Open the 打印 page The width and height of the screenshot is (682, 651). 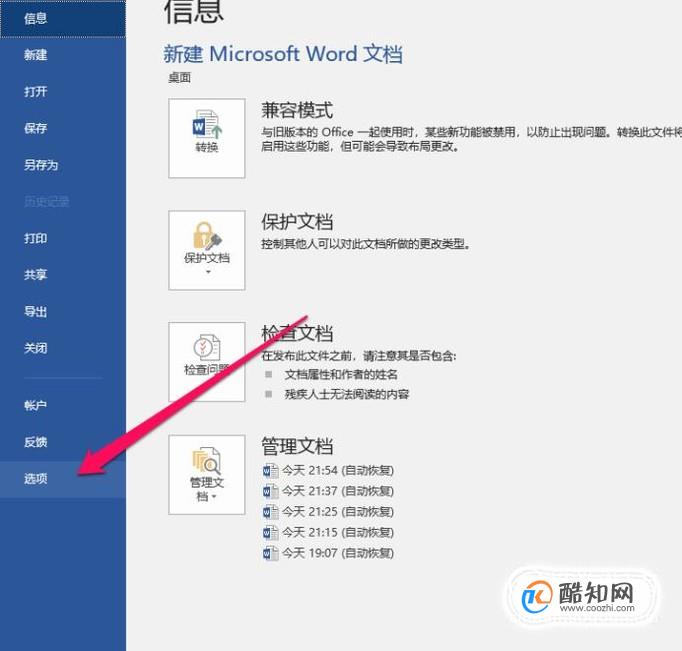click(x=63, y=238)
